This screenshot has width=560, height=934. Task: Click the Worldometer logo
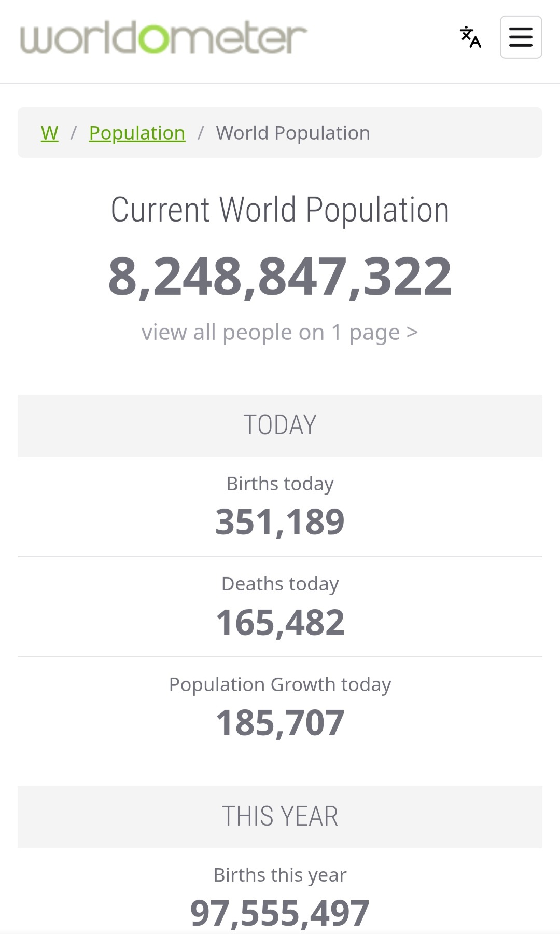tap(163, 38)
